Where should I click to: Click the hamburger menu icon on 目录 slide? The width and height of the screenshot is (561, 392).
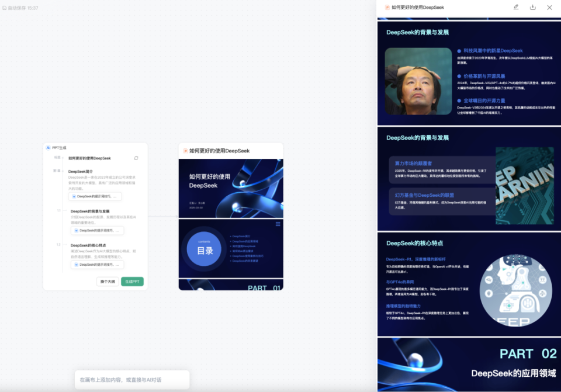[x=278, y=224]
